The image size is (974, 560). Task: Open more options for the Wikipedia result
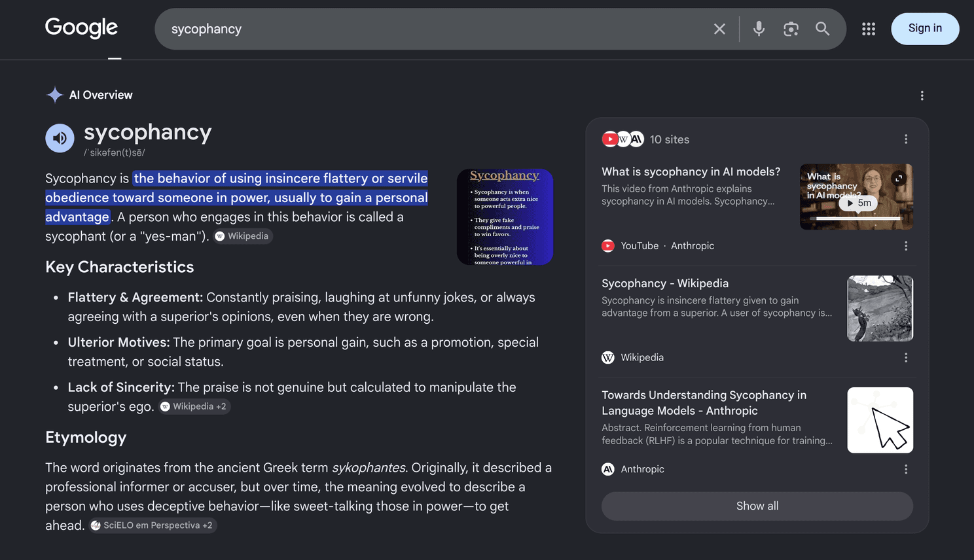[x=906, y=358]
